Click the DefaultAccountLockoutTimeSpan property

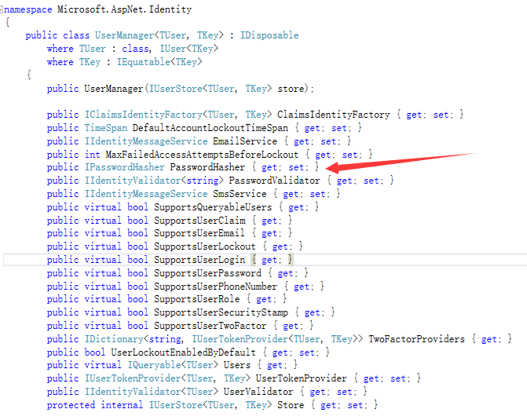(210, 128)
